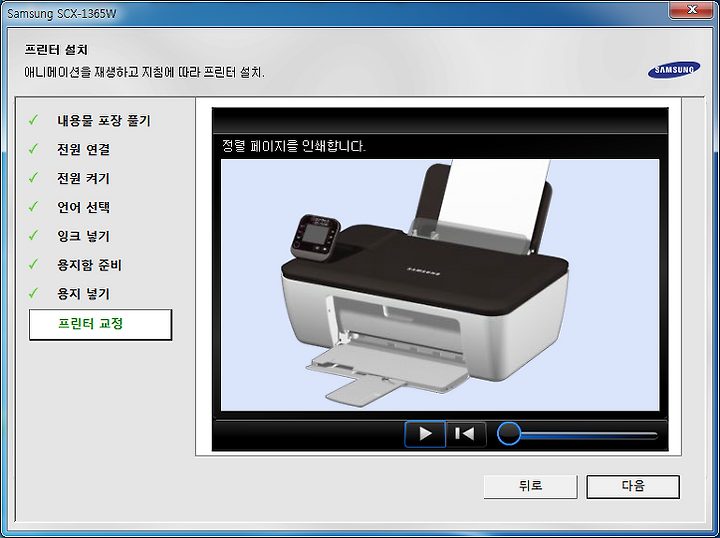The image size is (720, 538).
Task: Click the checkmark beside 용지 넣기
Action: [x=33, y=293]
